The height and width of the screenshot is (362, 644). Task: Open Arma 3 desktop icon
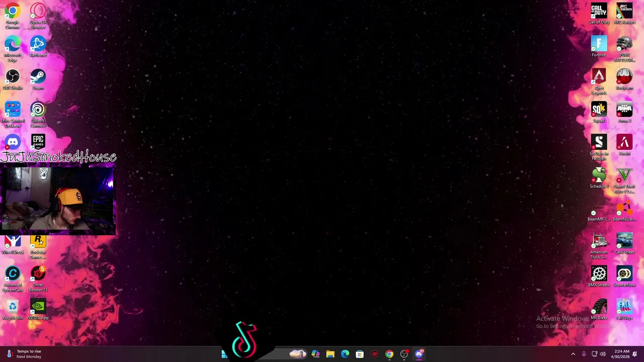click(624, 112)
